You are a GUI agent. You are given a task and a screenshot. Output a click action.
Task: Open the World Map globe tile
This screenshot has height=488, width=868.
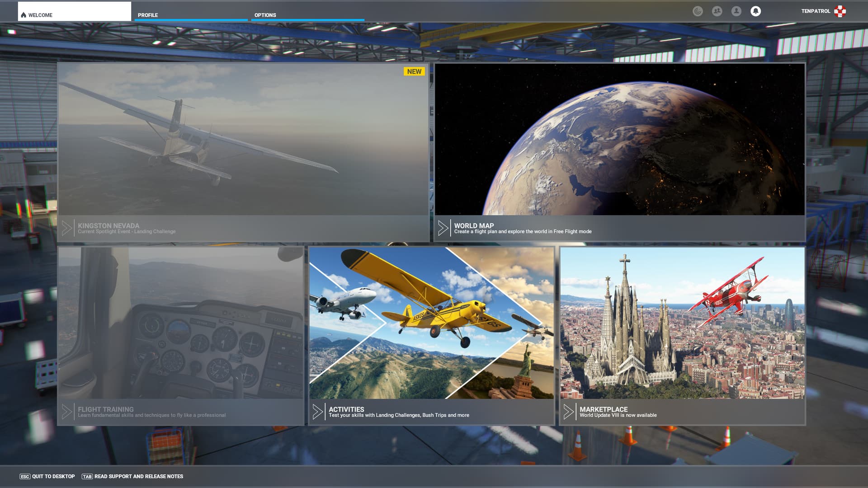click(x=619, y=140)
